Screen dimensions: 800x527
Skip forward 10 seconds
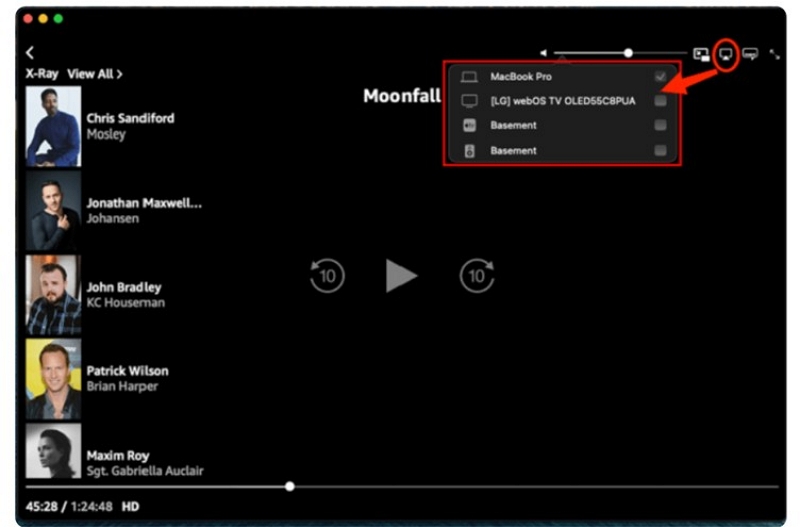point(477,276)
